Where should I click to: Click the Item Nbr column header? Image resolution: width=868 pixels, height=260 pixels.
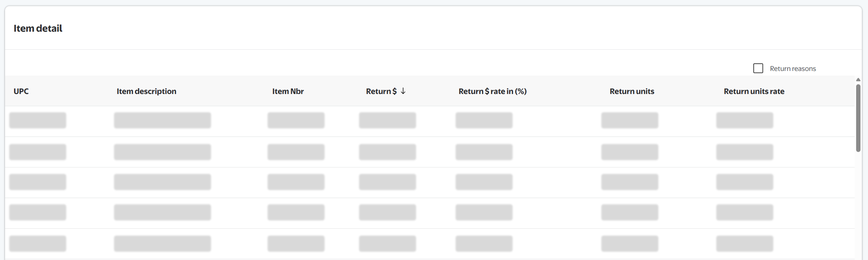point(288,91)
